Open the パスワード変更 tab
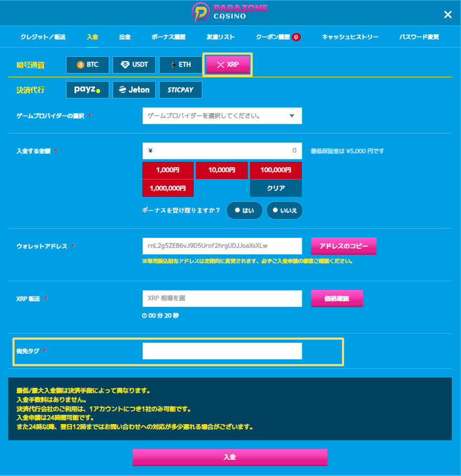The width and height of the screenshot is (461, 476). click(x=419, y=37)
